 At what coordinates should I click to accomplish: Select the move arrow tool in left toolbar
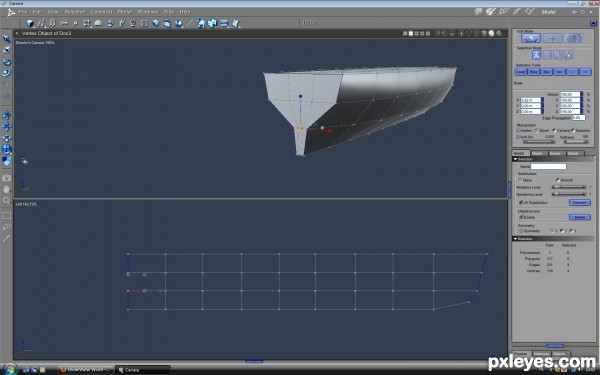7,39
